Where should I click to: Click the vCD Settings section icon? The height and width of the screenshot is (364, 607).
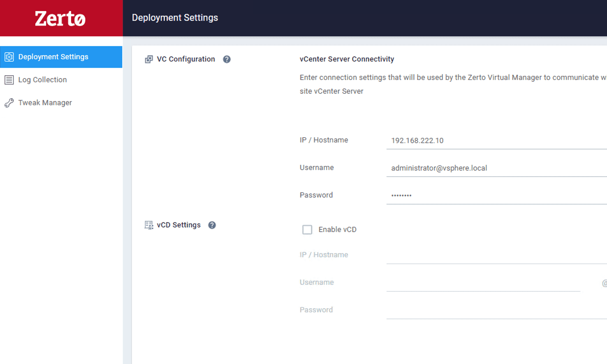(149, 225)
